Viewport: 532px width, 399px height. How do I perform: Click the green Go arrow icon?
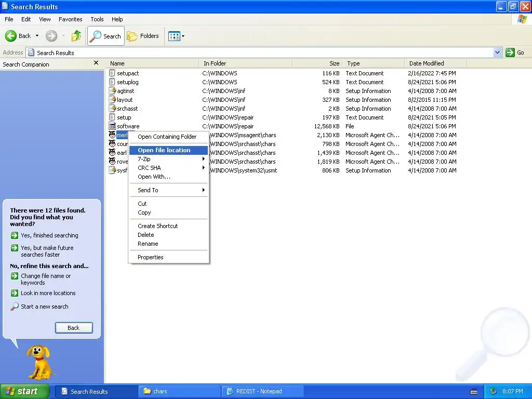pos(510,52)
